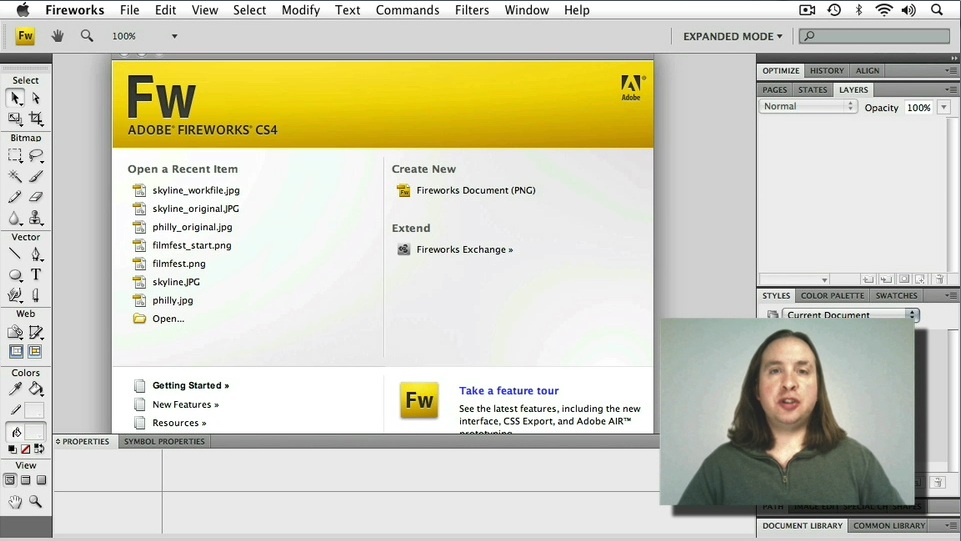Click Open... in the recent items list
The width and height of the screenshot is (961, 541).
pos(168,319)
